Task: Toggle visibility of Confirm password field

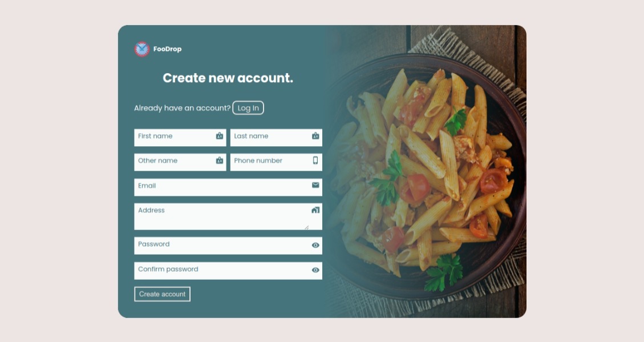Action: pyautogui.click(x=315, y=270)
